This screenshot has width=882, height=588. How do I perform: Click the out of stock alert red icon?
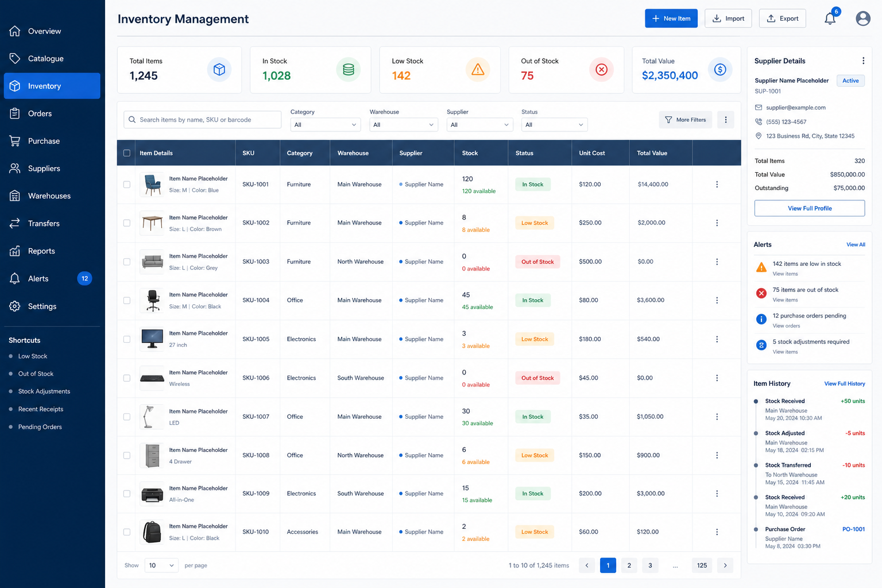pos(761,293)
